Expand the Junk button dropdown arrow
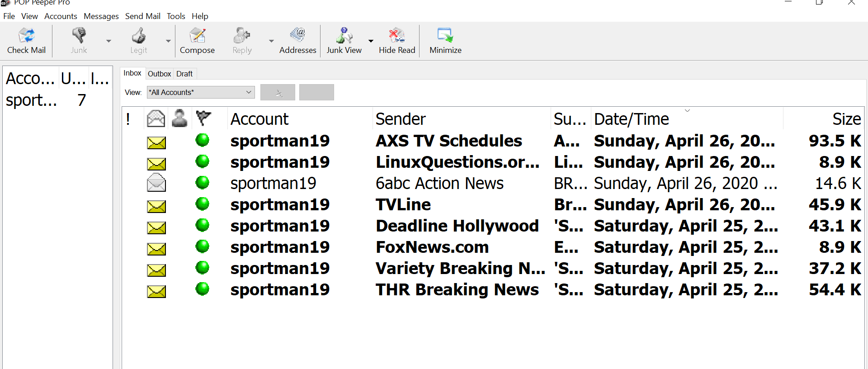Viewport: 868px width, 369px height. click(x=108, y=41)
